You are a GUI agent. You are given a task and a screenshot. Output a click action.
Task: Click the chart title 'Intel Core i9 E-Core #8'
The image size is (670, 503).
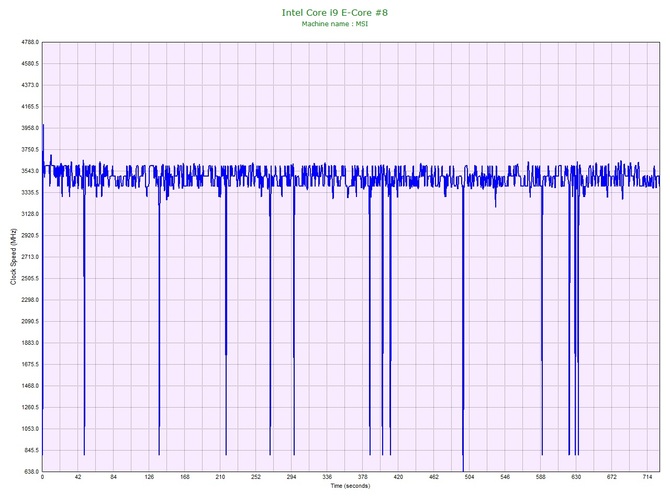coord(335,13)
